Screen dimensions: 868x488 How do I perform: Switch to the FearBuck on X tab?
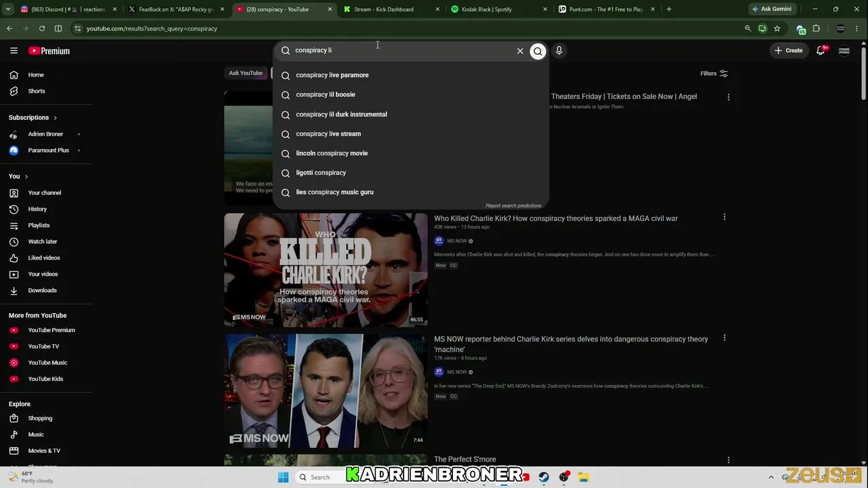coord(176,9)
